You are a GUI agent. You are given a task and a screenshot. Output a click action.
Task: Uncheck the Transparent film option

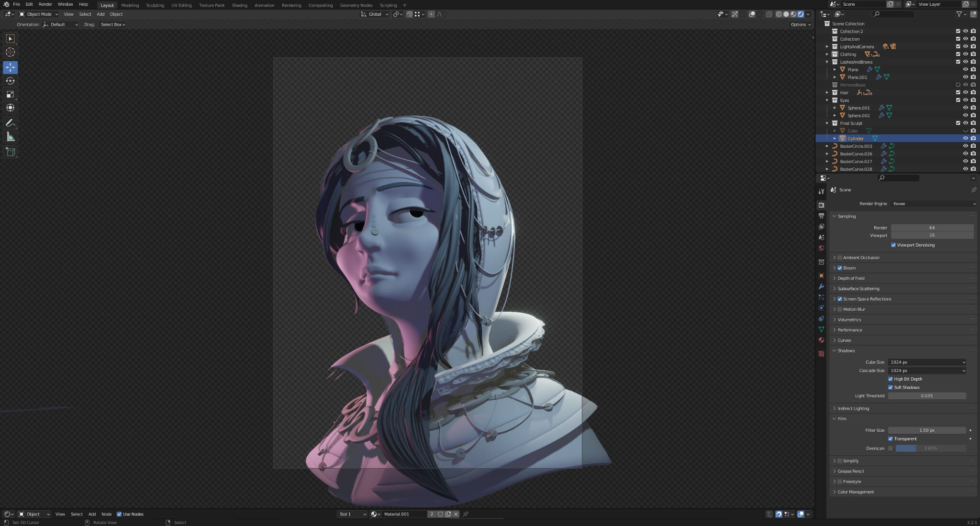890,439
